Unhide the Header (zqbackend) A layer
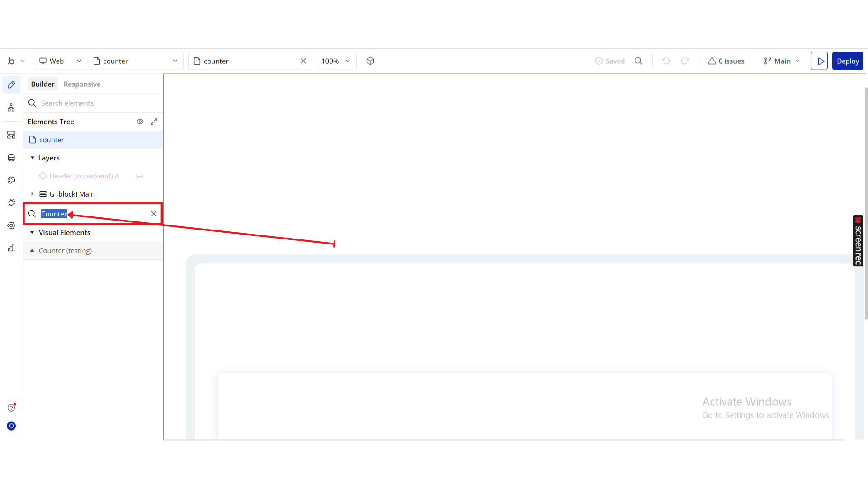 click(140, 176)
